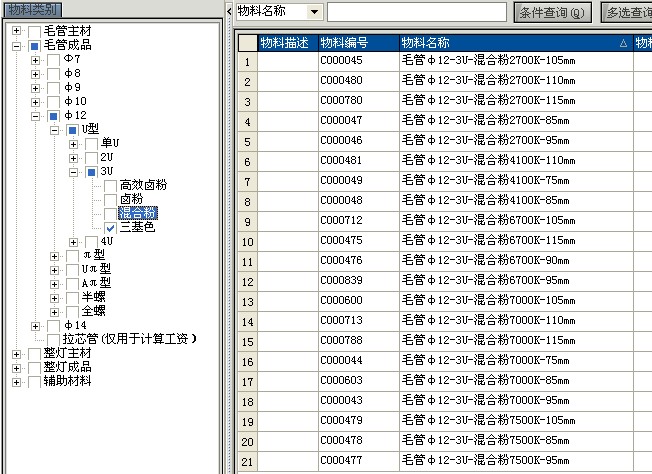Toggle the Φ14 checkbox
Viewport: 652px width, 474px height.
pos(53,326)
